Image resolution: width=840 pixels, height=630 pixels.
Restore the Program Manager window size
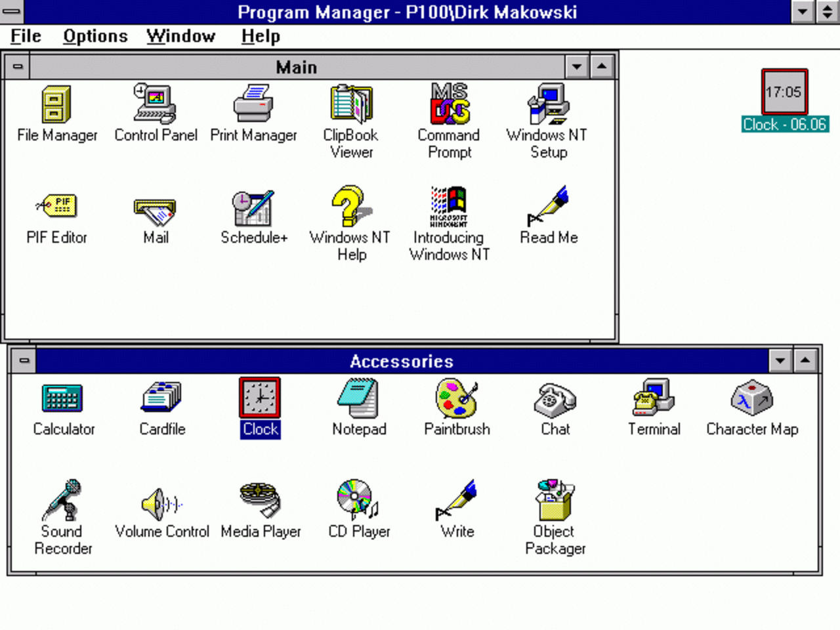[x=828, y=11]
